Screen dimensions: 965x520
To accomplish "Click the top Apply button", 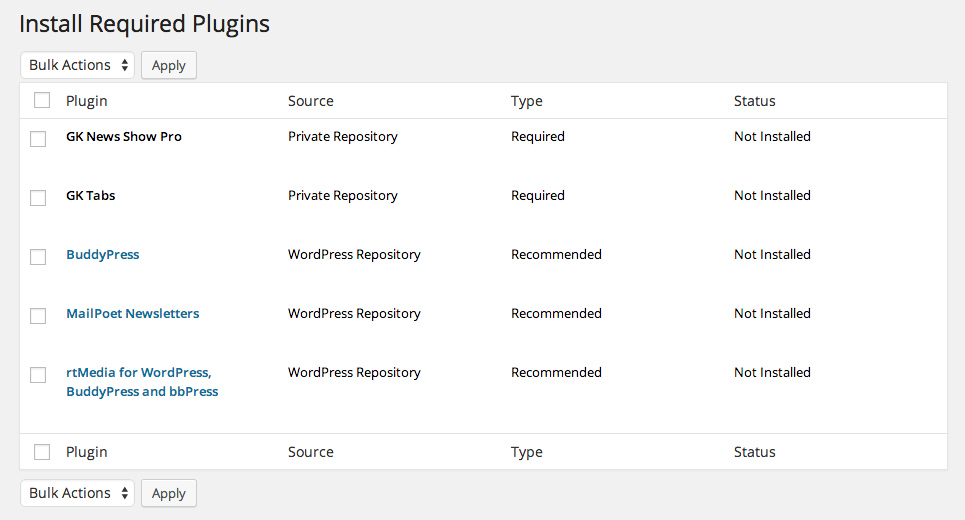I will pos(169,65).
